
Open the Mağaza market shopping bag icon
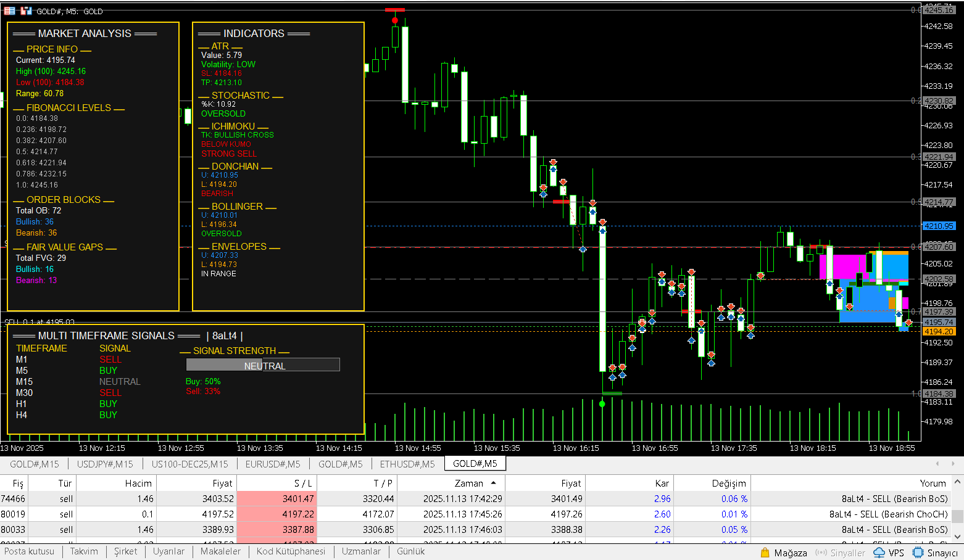765,553
